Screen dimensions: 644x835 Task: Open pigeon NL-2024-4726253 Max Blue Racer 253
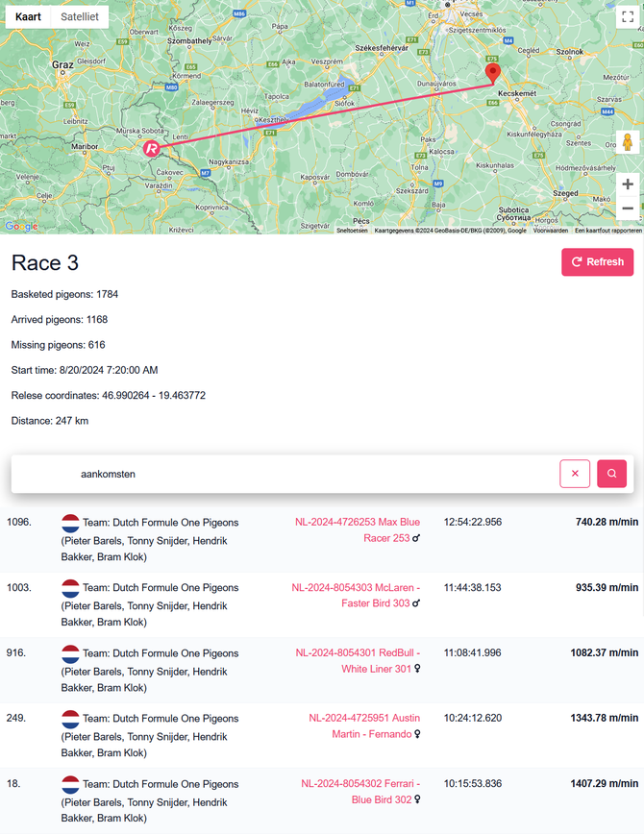[358, 529]
